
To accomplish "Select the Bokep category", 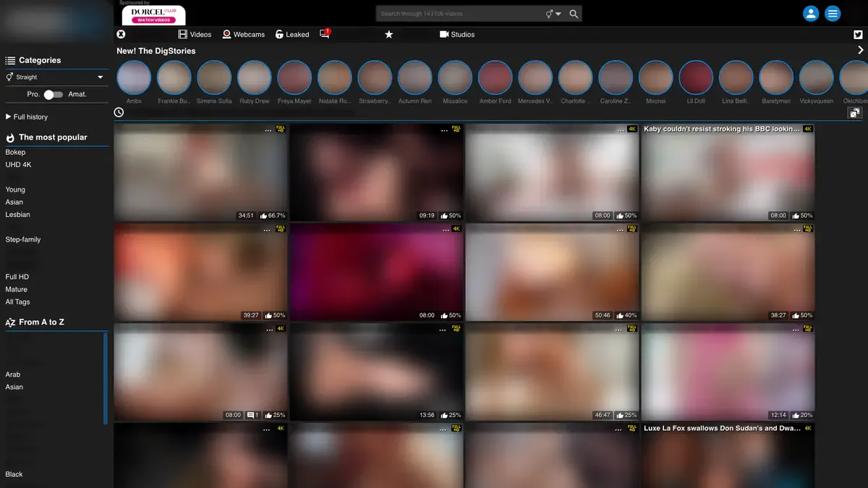I will point(15,152).
